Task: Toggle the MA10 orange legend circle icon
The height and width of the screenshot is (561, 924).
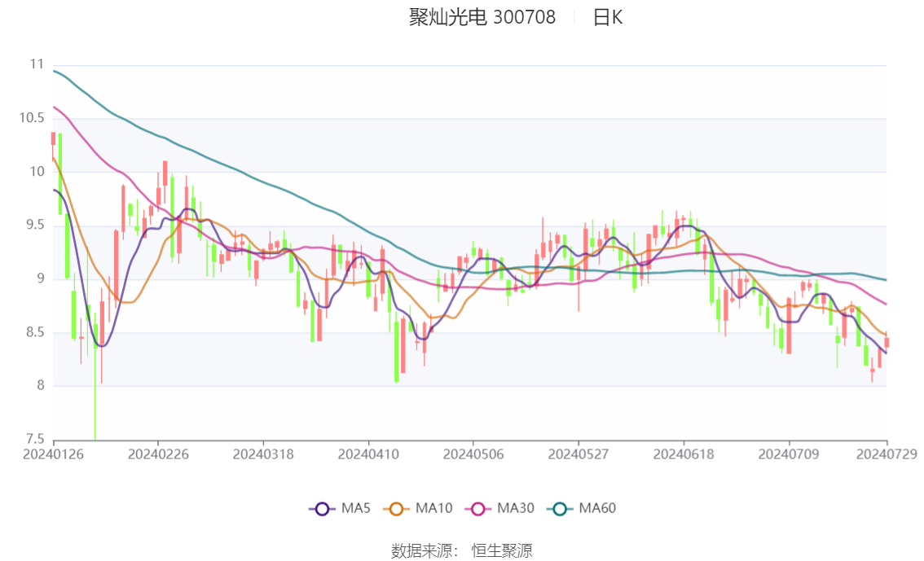Action: pos(396,509)
